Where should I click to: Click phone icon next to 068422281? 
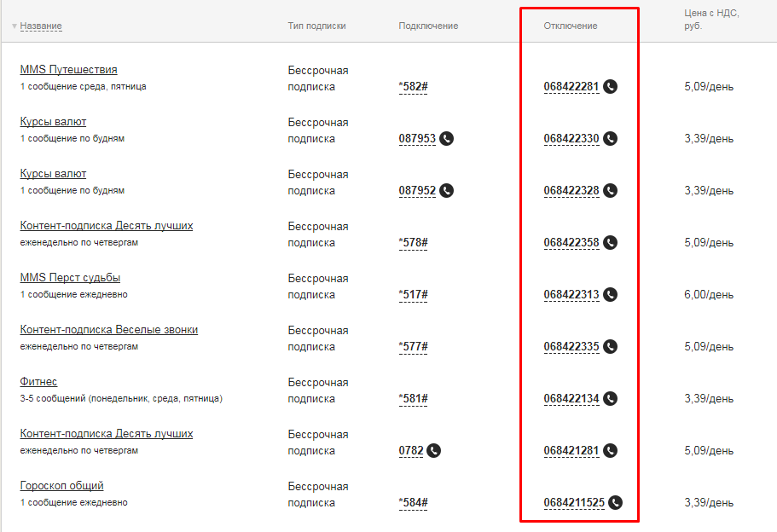(x=610, y=86)
